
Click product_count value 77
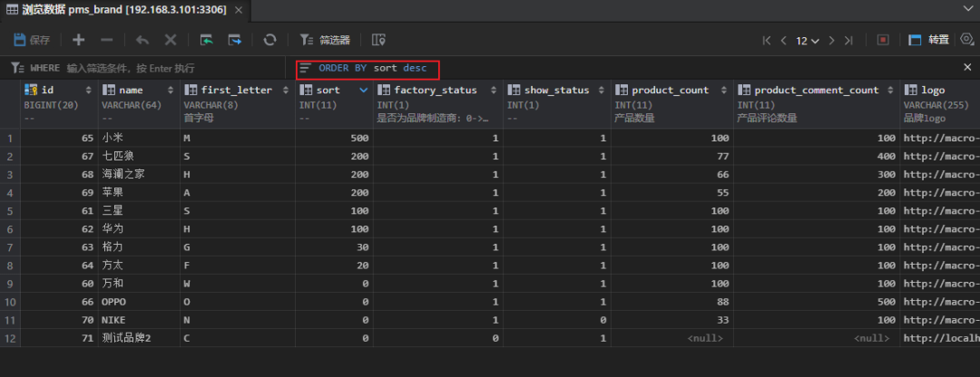pyautogui.click(x=672, y=156)
